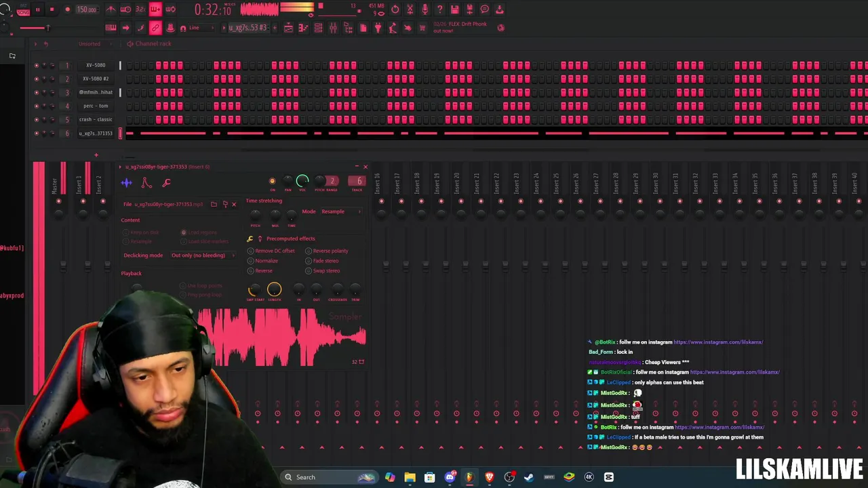Arm the record button

67,9
